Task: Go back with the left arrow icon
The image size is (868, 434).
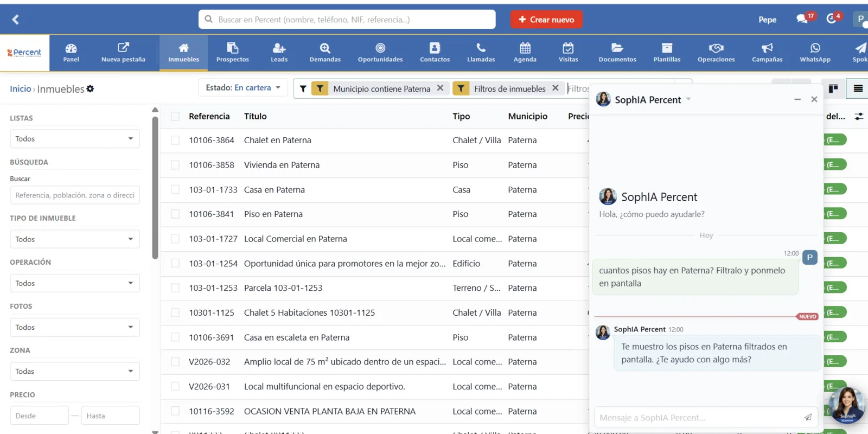Action: 15,20
